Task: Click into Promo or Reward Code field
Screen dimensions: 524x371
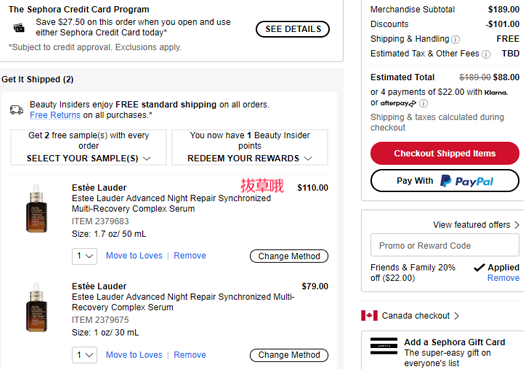Action: [x=444, y=246]
